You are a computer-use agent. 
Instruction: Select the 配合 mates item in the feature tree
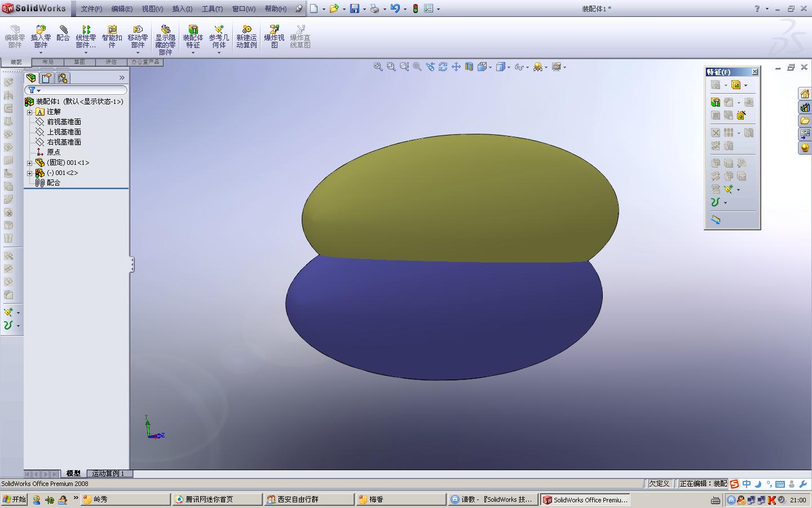[x=48, y=183]
